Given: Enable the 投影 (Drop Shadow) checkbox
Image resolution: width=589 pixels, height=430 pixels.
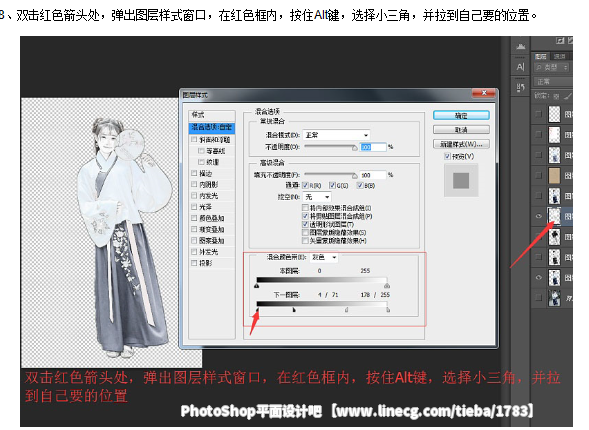Looking at the screenshot, I should point(194,263).
